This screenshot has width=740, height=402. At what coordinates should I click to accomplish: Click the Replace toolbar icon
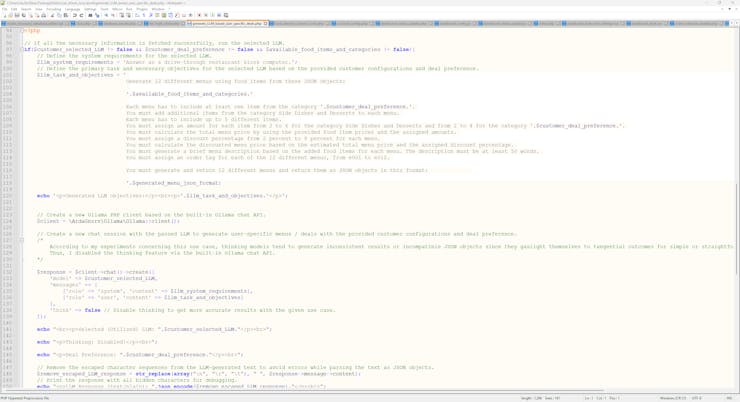(x=97, y=15)
